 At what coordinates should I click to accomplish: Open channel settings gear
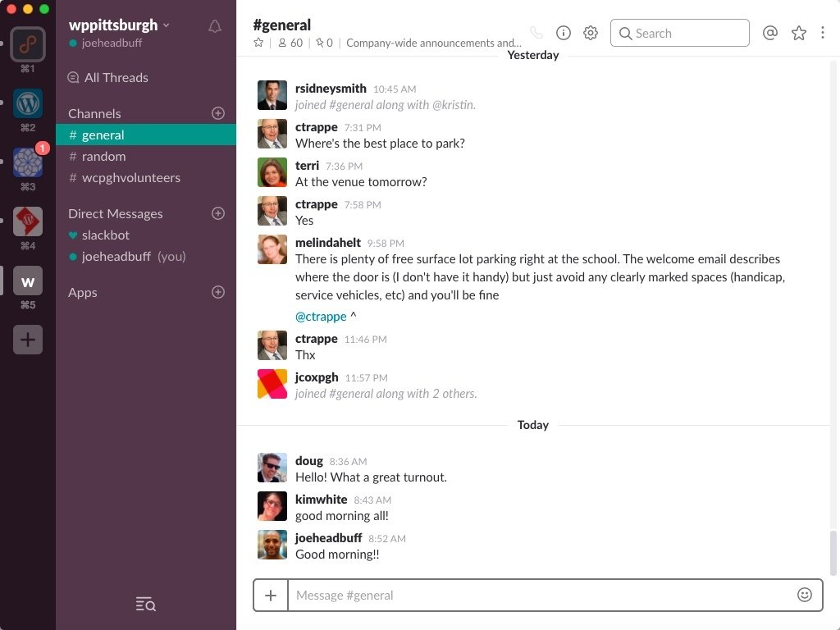click(591, 33)
